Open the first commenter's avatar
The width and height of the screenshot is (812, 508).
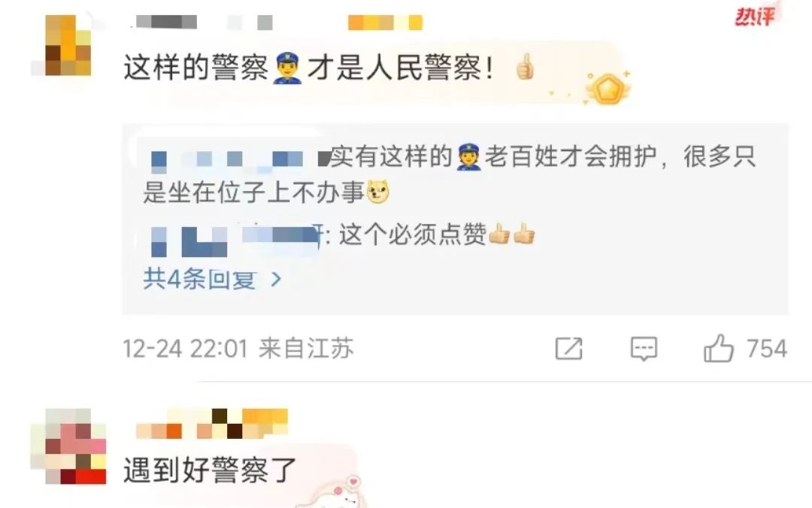click(x=68, y=46)
